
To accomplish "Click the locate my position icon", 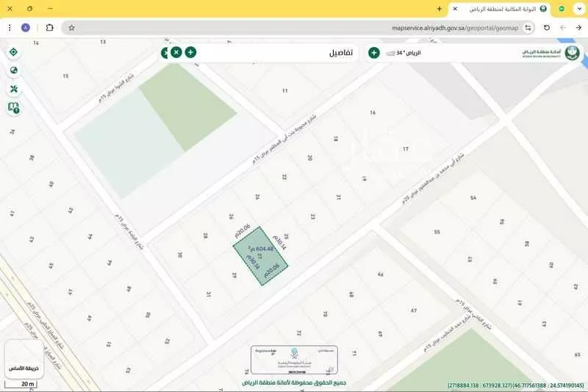I will [13, 52].
